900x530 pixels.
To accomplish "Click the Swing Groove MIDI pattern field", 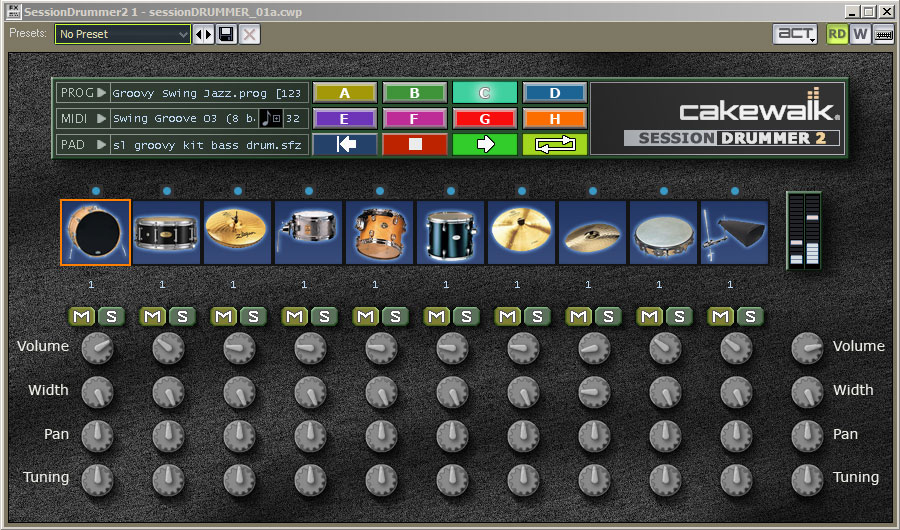I will pos(185,118).
